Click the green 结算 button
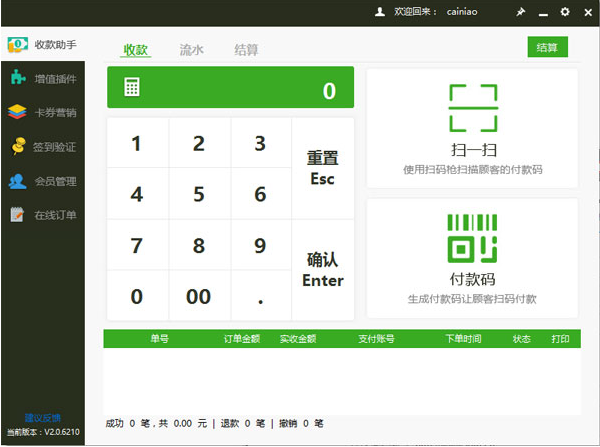Image resolution: width=600 pixels, height=447 pixels. pos(547,47)
